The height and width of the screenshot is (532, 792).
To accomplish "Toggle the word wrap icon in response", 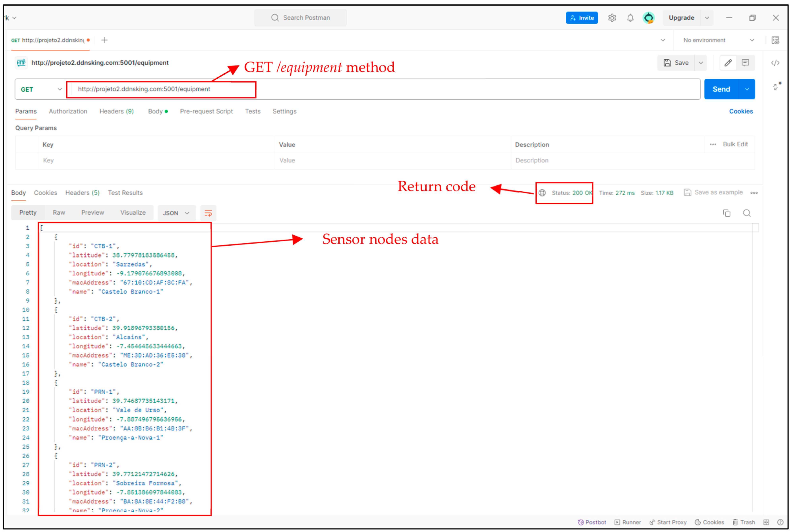I will click(208, 213).
